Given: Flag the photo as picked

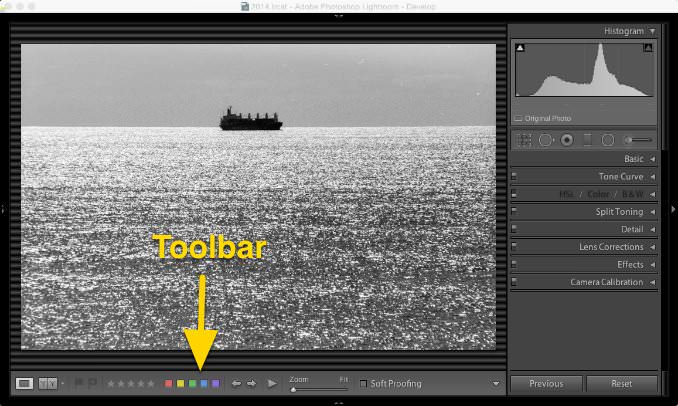Looking at the screenshot, I should click(x=79, y=383).
